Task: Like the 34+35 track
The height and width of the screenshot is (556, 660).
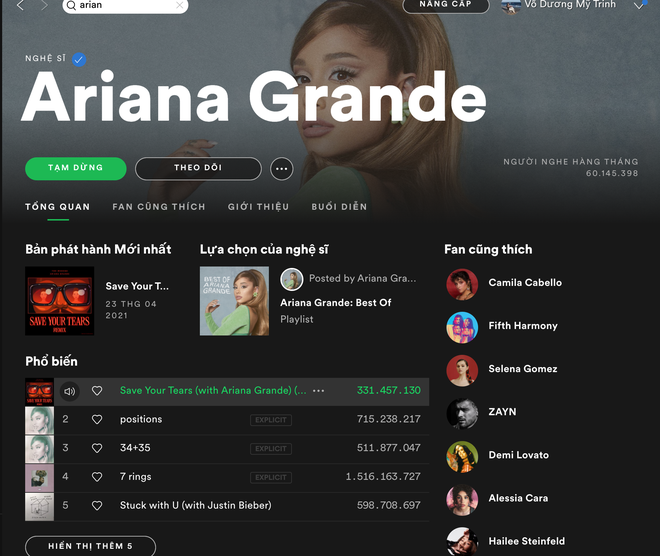Action: point(97,448)
